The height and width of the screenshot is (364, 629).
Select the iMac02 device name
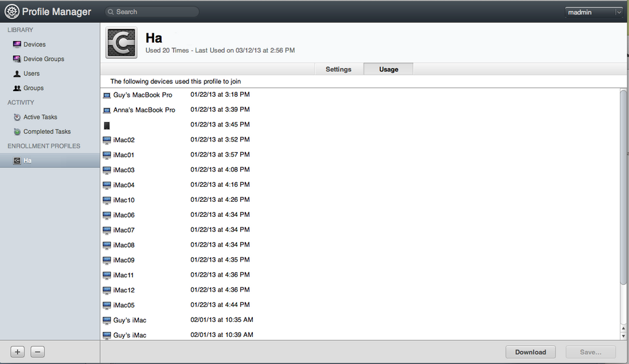click(x=123, y=140)
